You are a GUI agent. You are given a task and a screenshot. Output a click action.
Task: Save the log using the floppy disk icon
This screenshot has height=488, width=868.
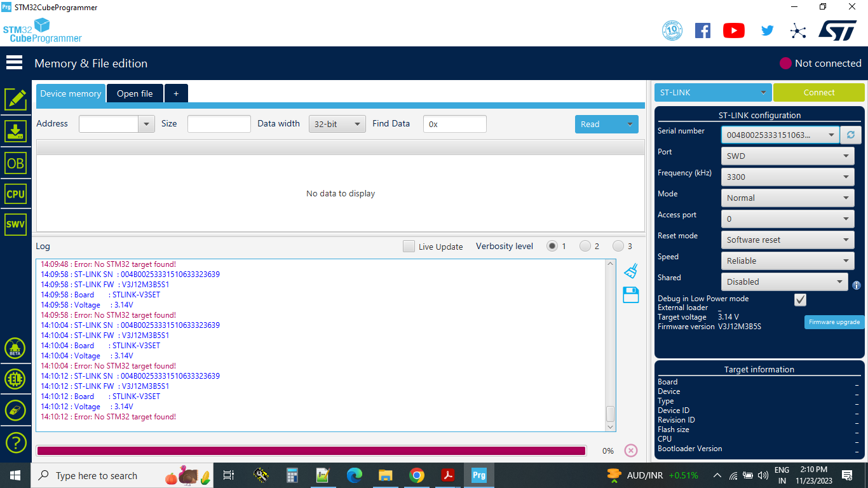630,295
